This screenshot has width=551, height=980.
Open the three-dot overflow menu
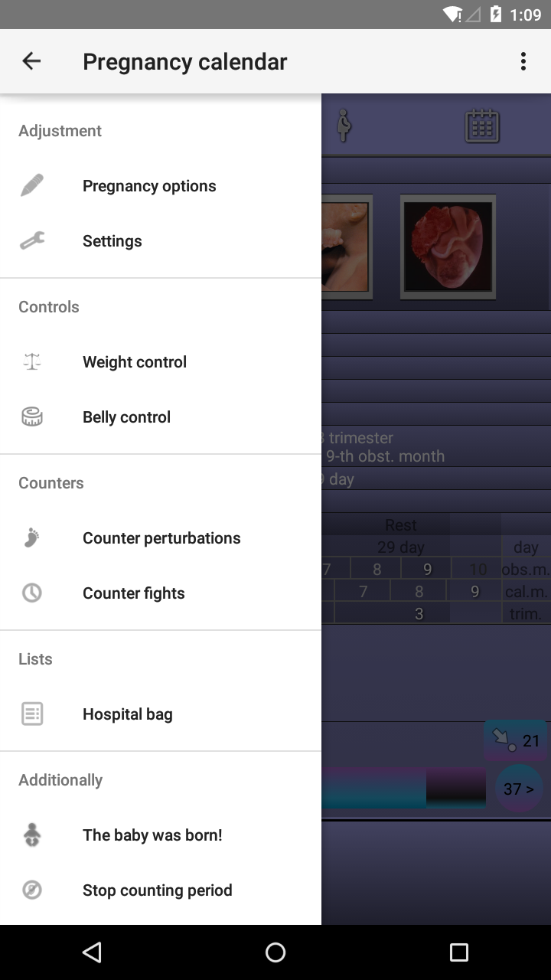pyautogui.click(x=523, y=61)
